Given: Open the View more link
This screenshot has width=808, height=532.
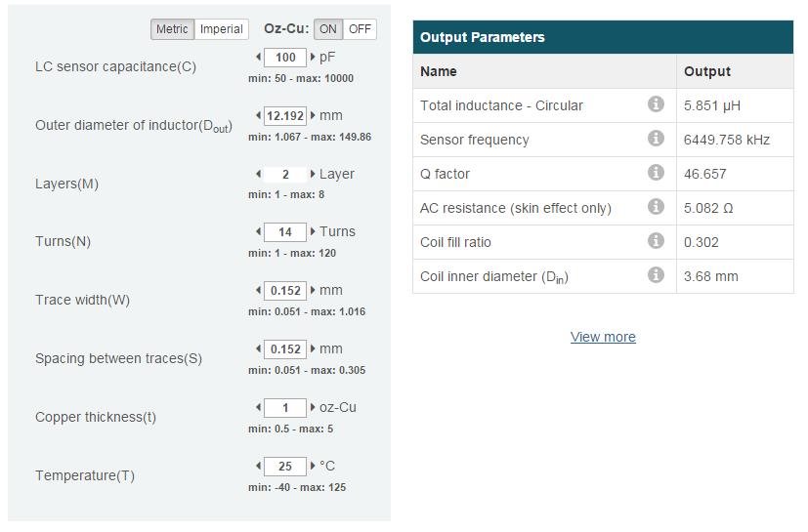Looking at the screenshot, I should (603, 337).
